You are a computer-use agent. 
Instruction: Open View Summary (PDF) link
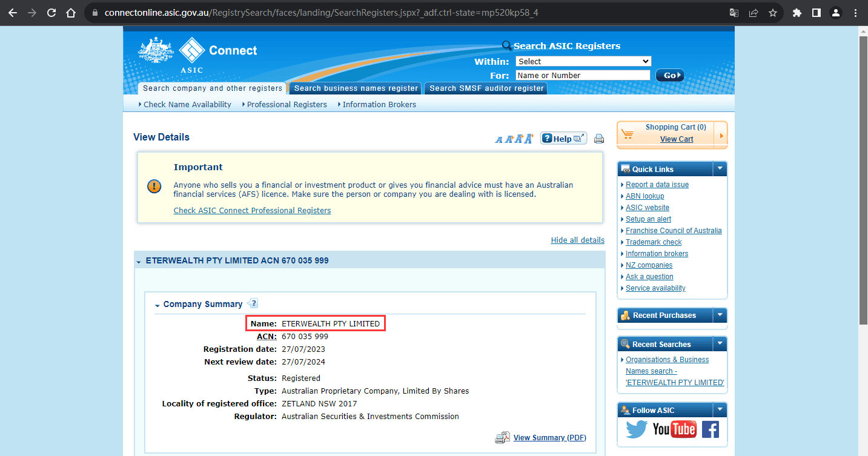point(549,437)
